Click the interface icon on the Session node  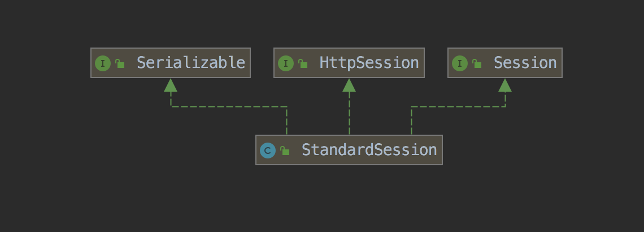tap(460, 63)
